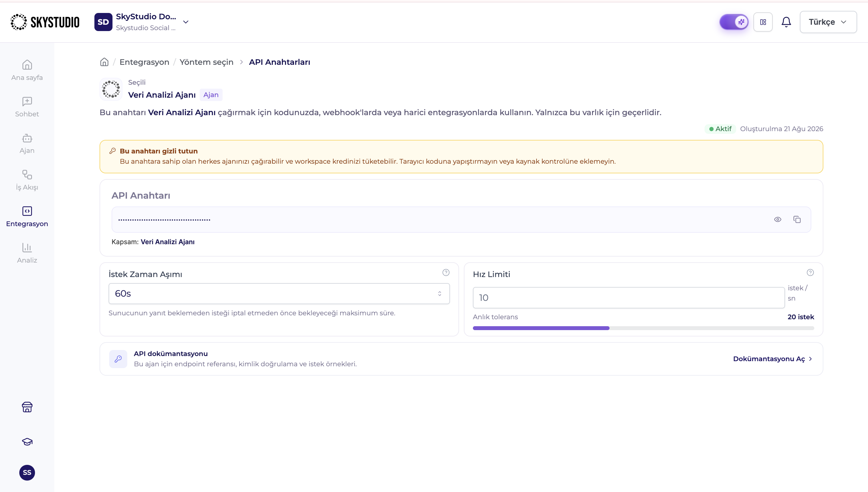Image resolution: width=868 pixels, height=492 pixels.
Task: Click the 'Bu anahtarı gizli tutun' heading
Action: point(159,151)
